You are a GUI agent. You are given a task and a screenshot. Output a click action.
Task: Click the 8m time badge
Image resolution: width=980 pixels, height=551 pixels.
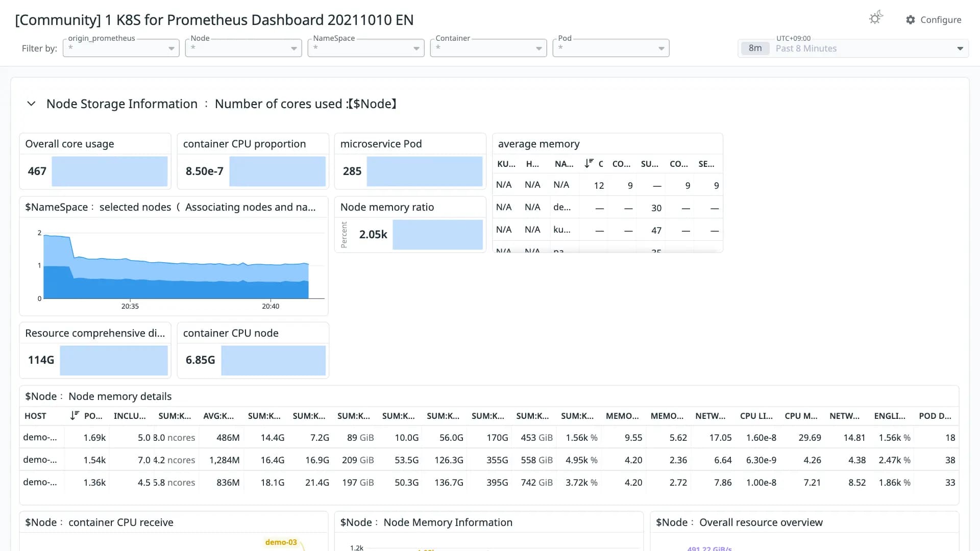point(755,48)
